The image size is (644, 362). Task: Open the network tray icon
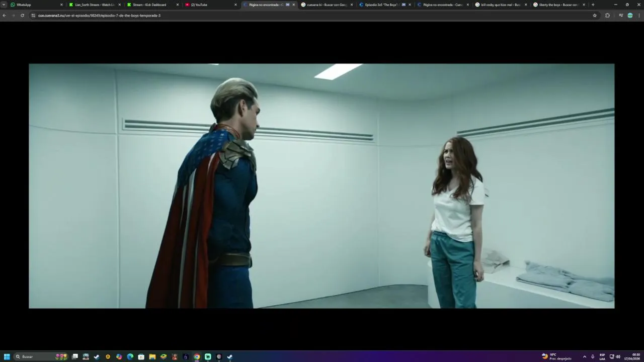pos(612,356)
